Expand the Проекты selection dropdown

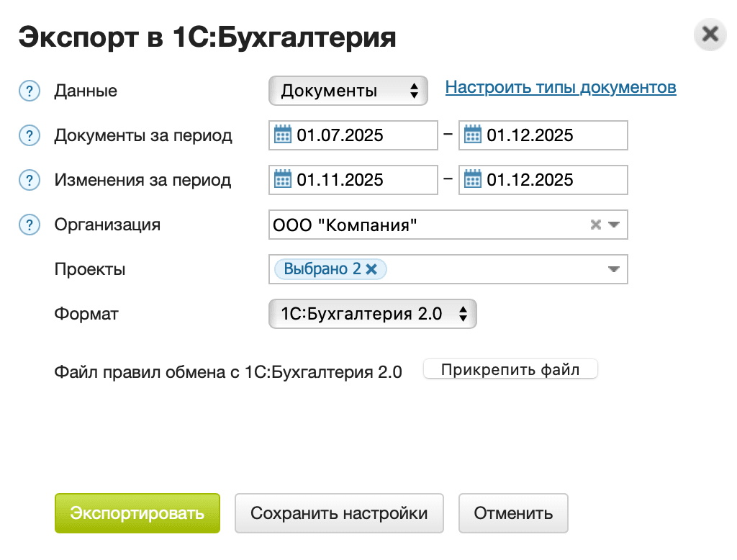[x=613, y=268]
